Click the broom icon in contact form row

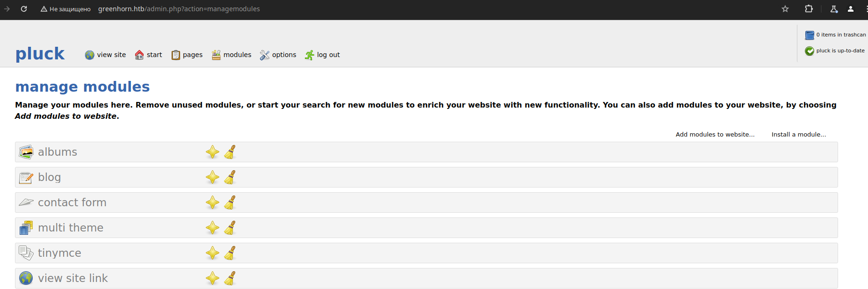point(230,202)
